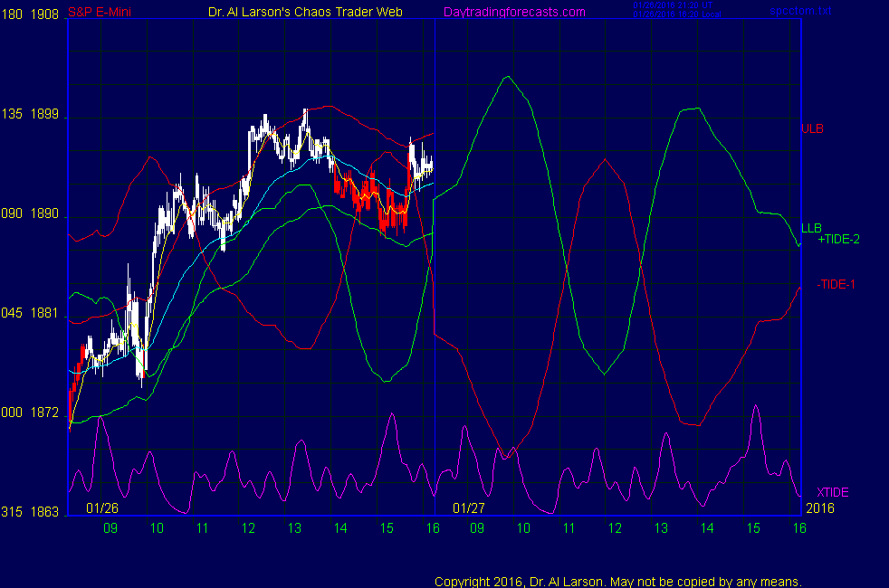Image resolution: width=889 pixels, height=588 pixels.
Task: Select the '315 1863' price axis label
Action: [30, 511]
